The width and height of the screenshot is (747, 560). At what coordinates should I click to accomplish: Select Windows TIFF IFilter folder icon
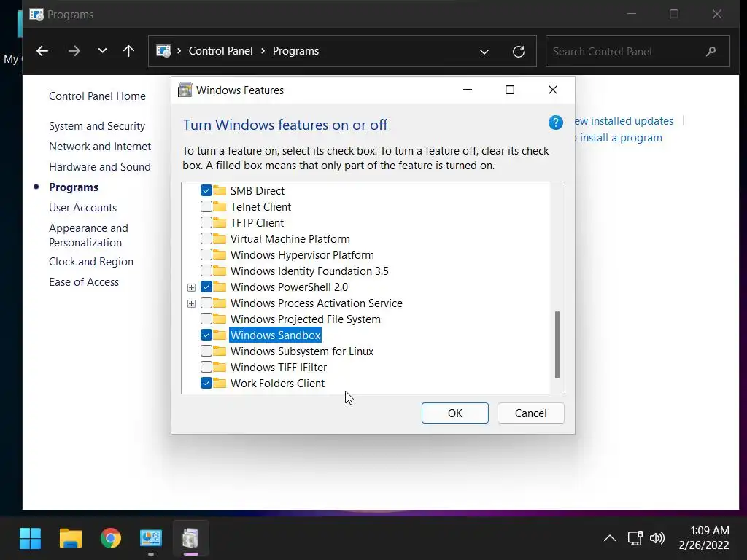coord(220,367)
